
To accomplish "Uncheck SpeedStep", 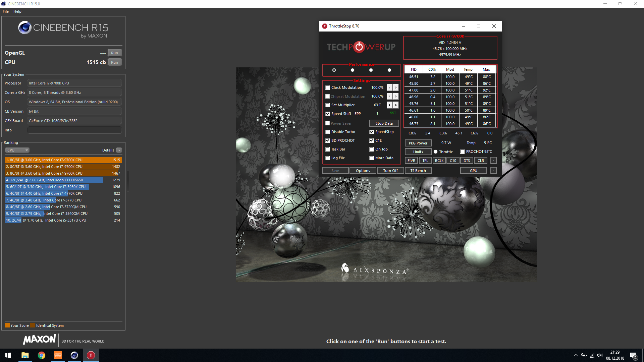I will click(372, 132).
